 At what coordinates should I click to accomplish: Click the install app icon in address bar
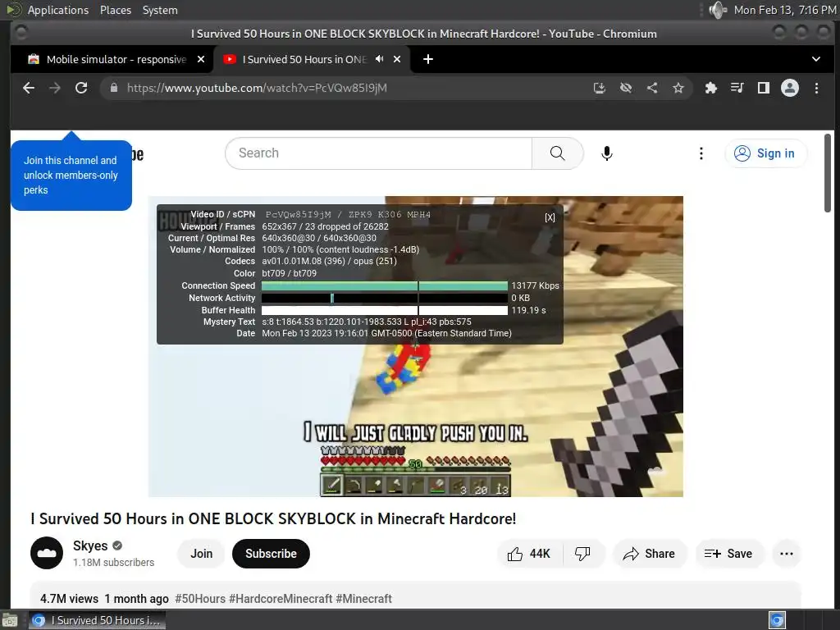point(600,88)
